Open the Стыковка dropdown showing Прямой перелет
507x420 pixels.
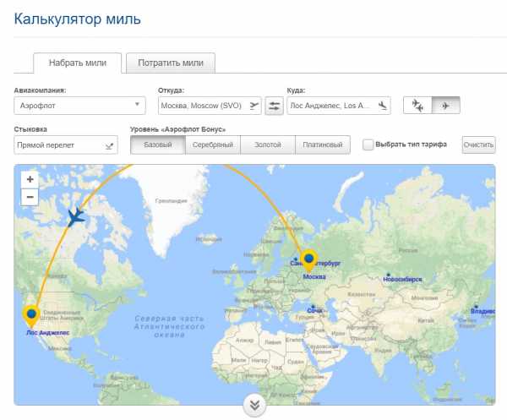pyautogui.click(x=66, y=145)
